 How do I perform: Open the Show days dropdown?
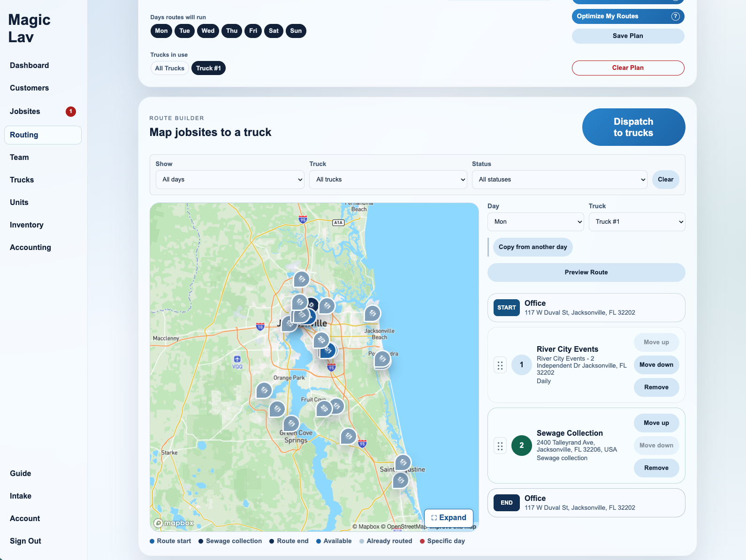[230, 180]
